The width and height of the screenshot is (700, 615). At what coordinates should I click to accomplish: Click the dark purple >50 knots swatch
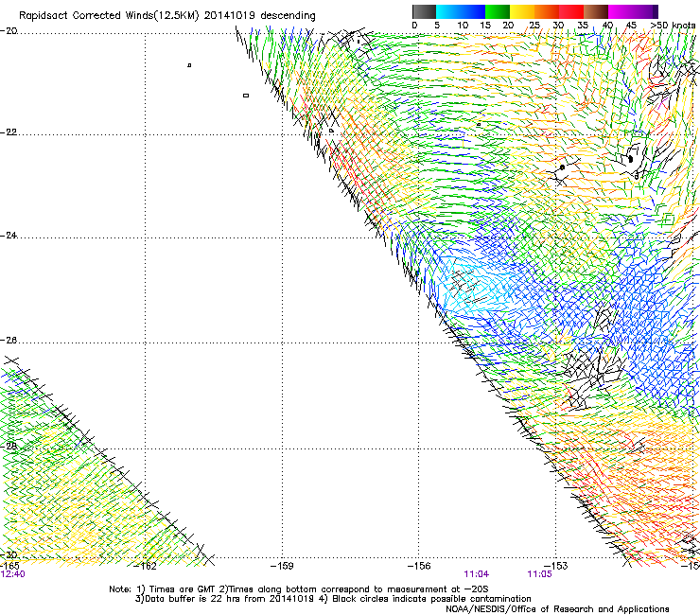tap(656, 11)
